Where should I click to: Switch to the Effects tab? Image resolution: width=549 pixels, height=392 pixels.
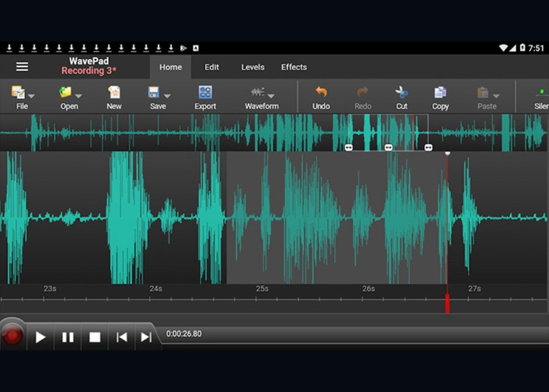coord(294,67)
